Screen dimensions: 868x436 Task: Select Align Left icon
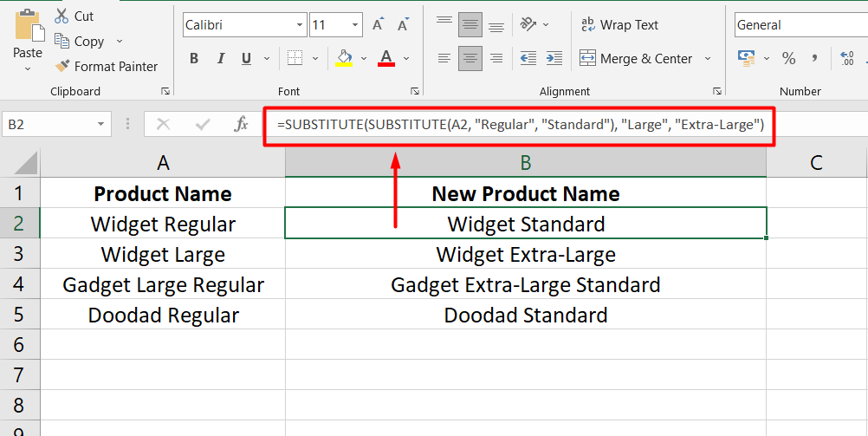pos(444,58)
